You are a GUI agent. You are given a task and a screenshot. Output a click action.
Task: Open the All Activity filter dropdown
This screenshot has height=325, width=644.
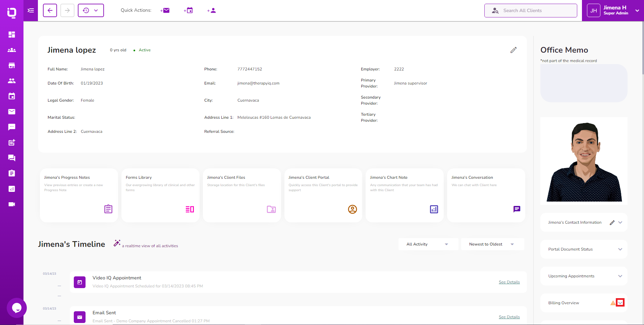coord(428,244)
